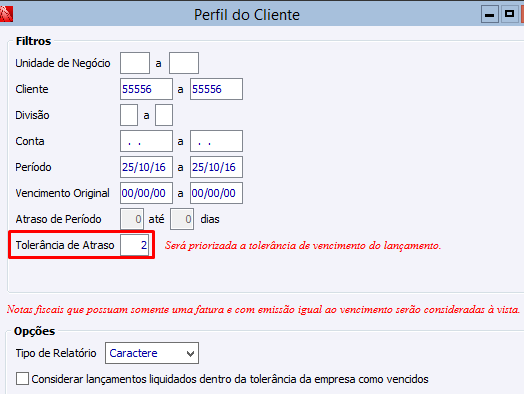Click the 'Tipo de Relatório' label
The width and height of the screenshot is (524, 394).
click(56, 353)
